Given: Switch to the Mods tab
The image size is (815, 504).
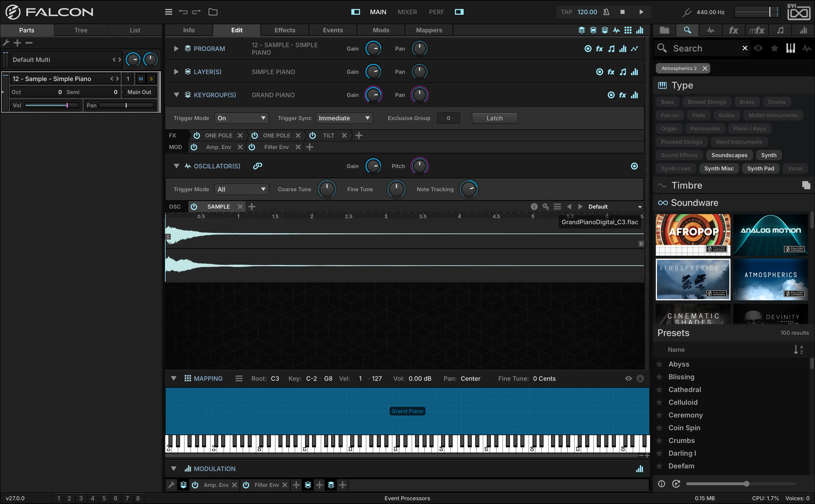Looking at the screenshot, I should point(381,30).
